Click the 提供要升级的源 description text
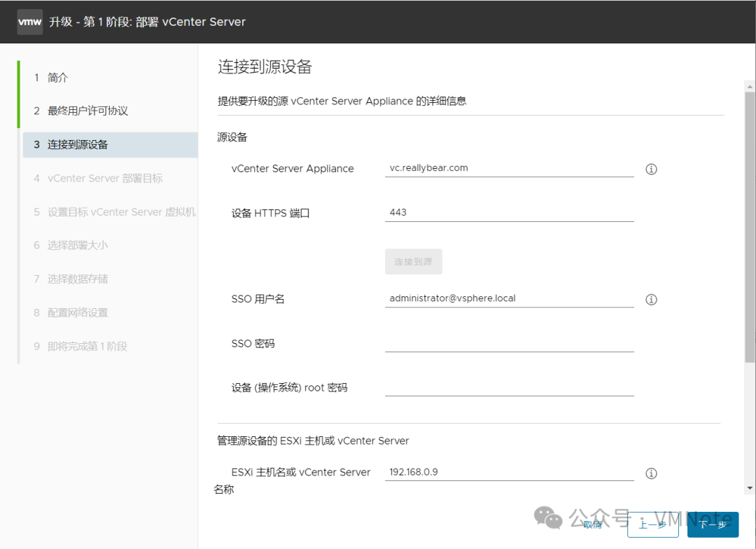This screenshot has width=756, height=549. [342, 101]
